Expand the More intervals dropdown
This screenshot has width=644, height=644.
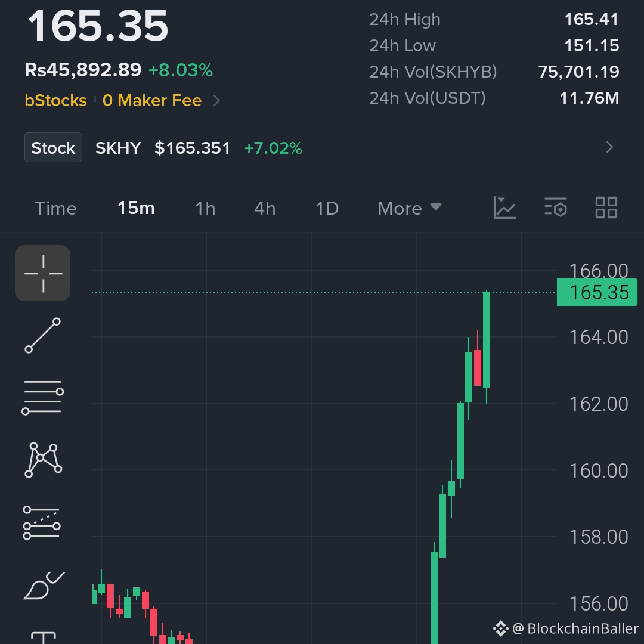410,208
